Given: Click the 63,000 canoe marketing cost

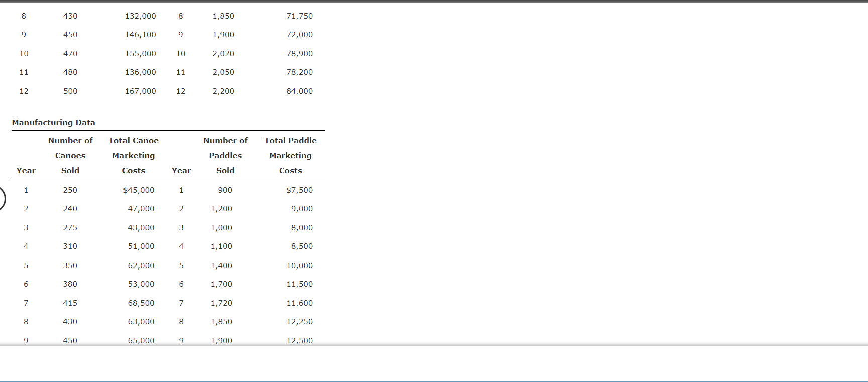Looking at the screenshot, I should pyautogui.click(x=141, y=322).
